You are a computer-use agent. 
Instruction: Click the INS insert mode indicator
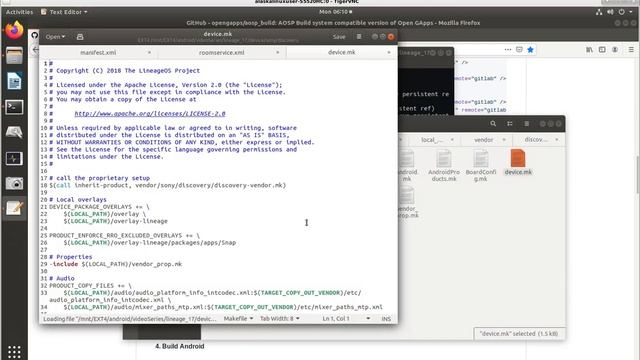click(386, 318)
